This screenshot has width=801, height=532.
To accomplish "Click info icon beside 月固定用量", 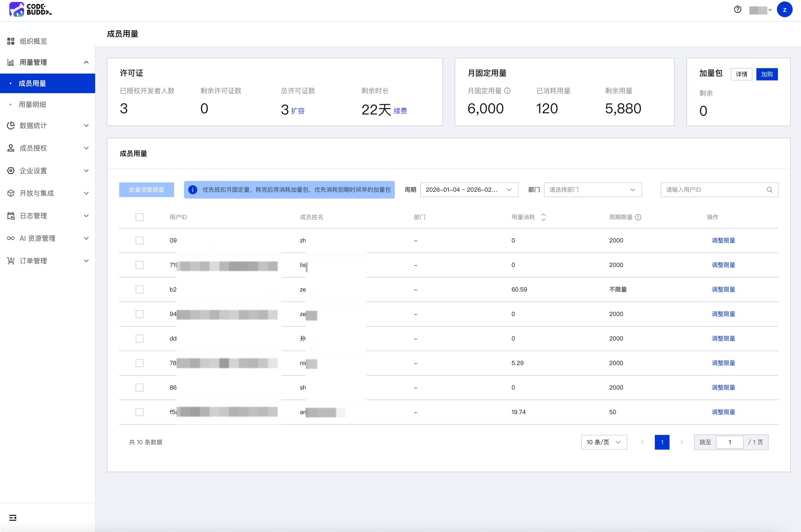I will click(x=507, y=91).
